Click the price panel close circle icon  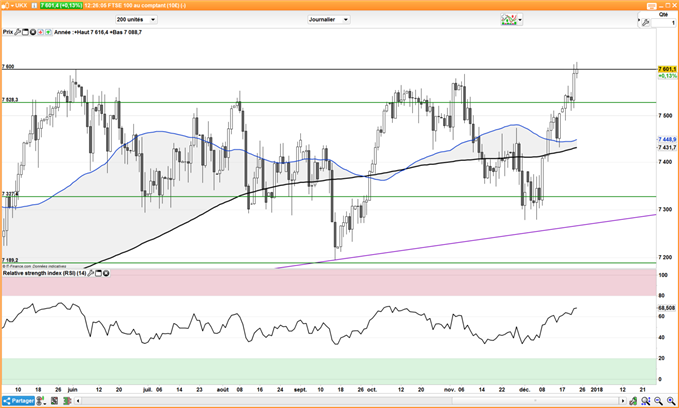coord(32,32)
